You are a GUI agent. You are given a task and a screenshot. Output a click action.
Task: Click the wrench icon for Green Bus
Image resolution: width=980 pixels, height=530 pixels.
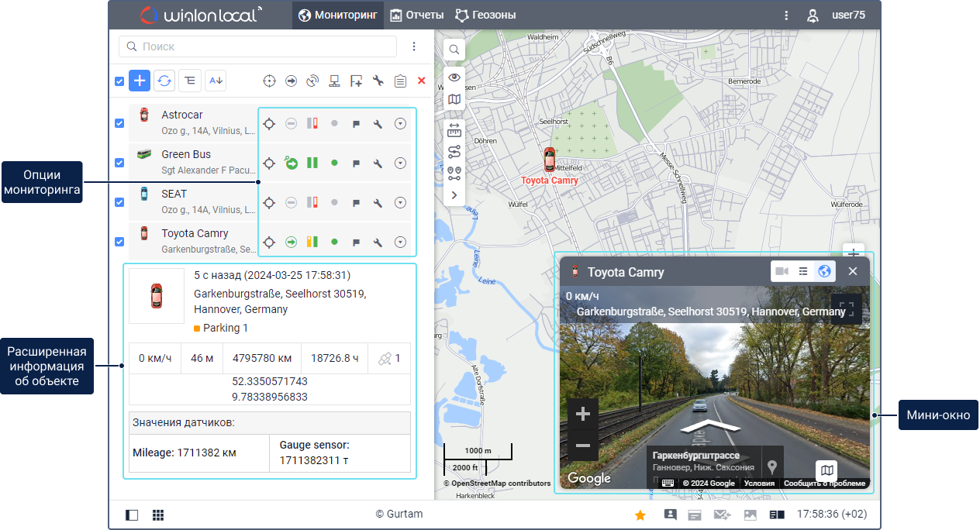pos(378,163)
